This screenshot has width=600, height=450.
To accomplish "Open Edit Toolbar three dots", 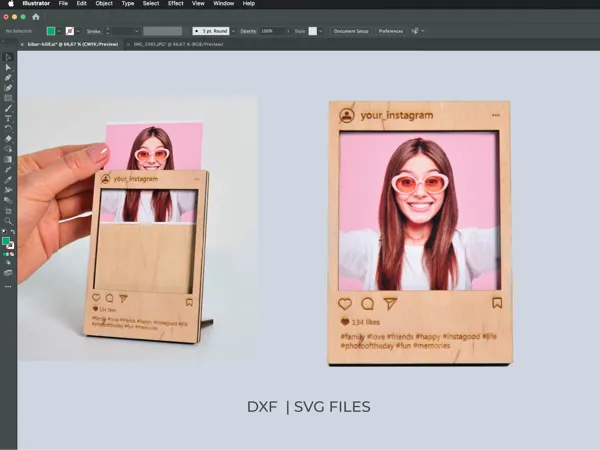I will 8,286.
